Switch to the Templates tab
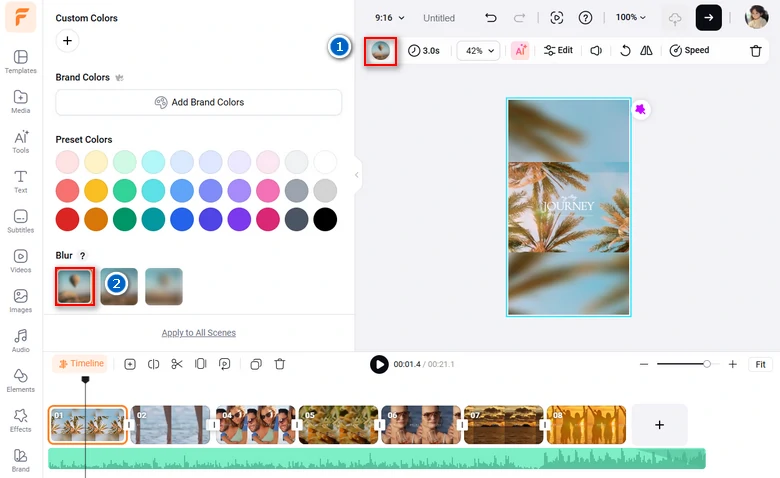The width and height of the screenshot is (780, 478). click(x=20, y=62)
